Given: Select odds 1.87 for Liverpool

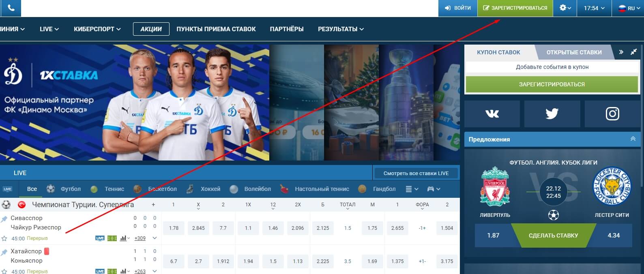Looking at the screenshot, I should [493, 235].
